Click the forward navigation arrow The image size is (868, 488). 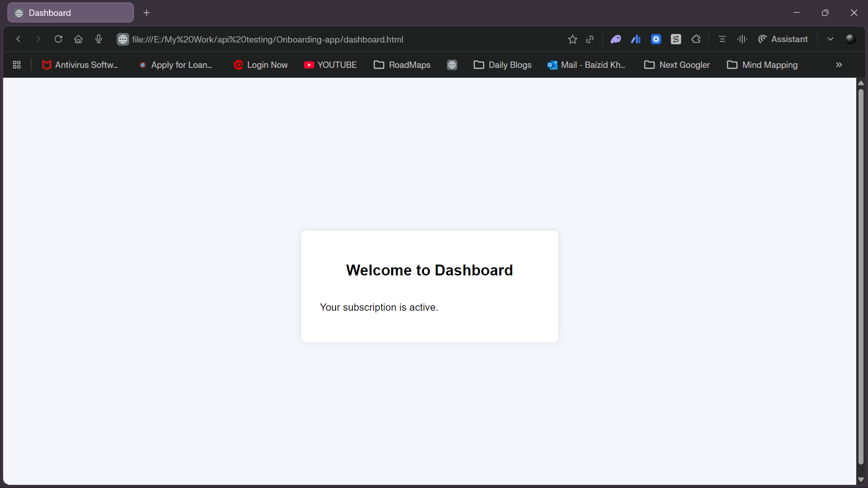point(38,39)
